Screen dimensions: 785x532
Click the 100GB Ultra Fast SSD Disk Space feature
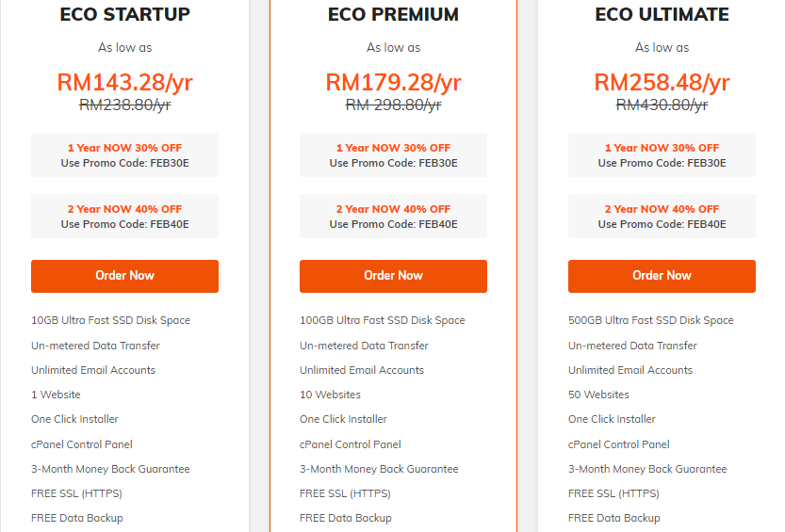[382, 320]
